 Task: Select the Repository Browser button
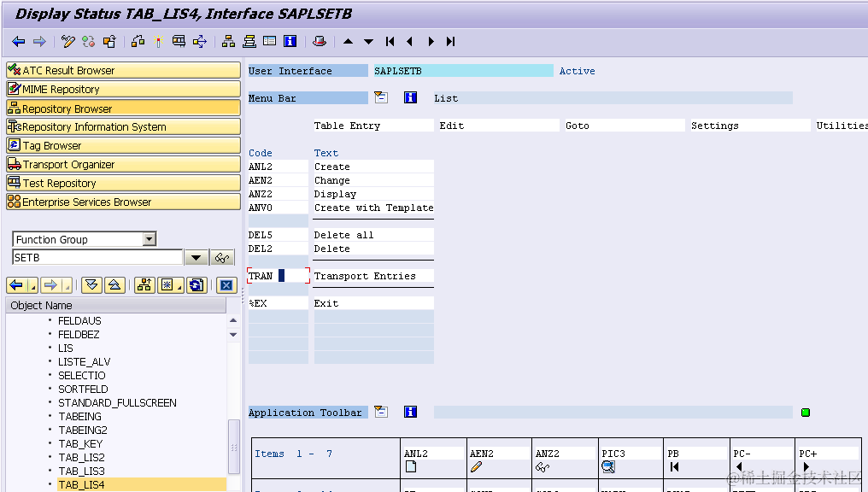click(x=123, y=108)
